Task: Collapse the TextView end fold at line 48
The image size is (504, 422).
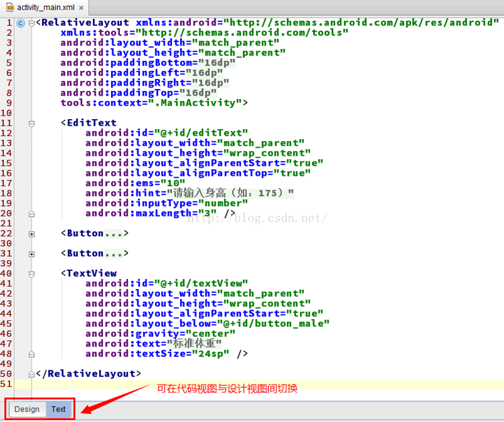Action: (x=31, y=354)
